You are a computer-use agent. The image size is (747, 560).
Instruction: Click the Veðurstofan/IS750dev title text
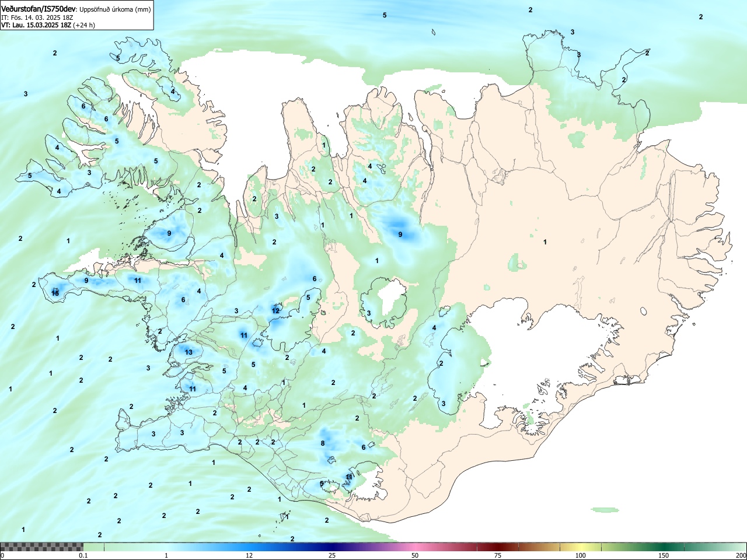pyautogui.click(x=39, y=9)
